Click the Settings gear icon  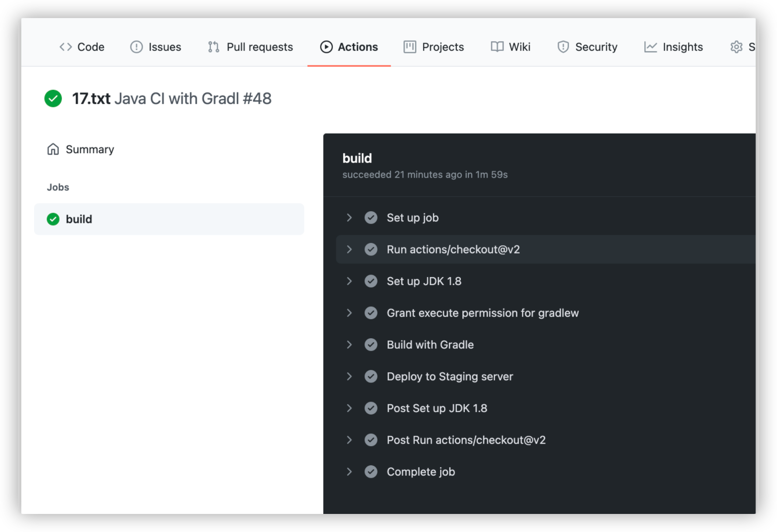click(x=736, y=47)
